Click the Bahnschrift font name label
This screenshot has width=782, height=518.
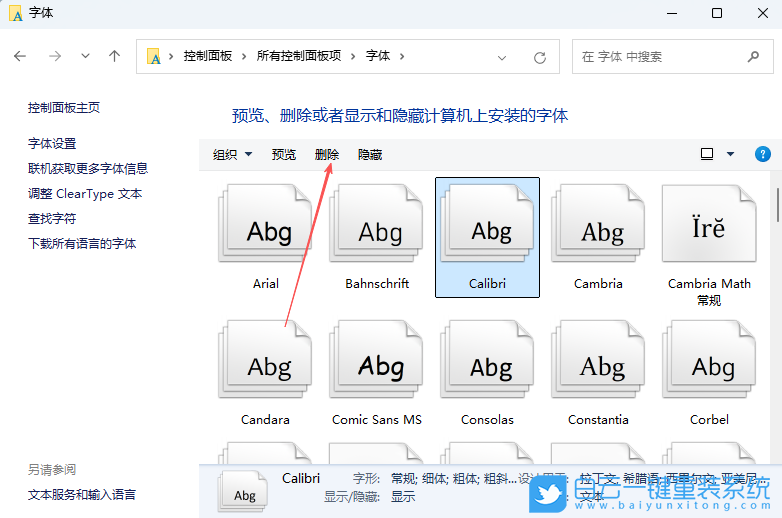(377, 284)
